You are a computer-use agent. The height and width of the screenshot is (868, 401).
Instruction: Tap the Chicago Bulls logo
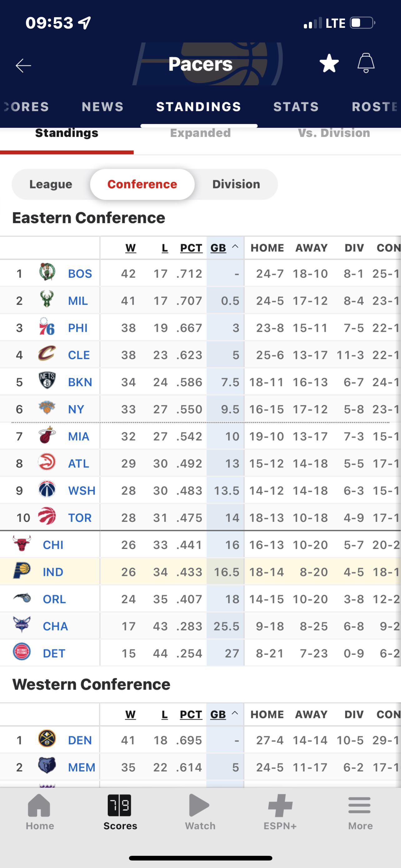coord(22,543)
